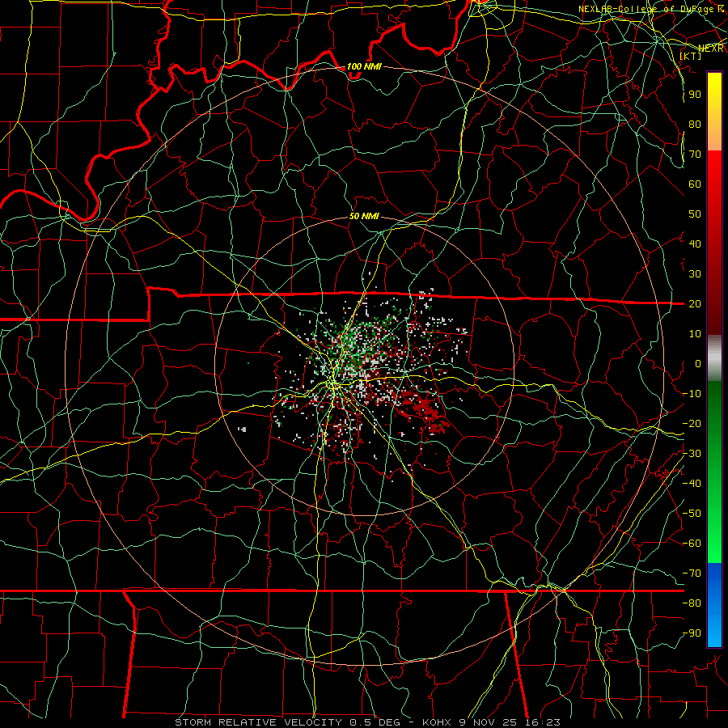Select the "KOHX" radar site identifier
Viewport: 728px width, 728px height.
437,722
